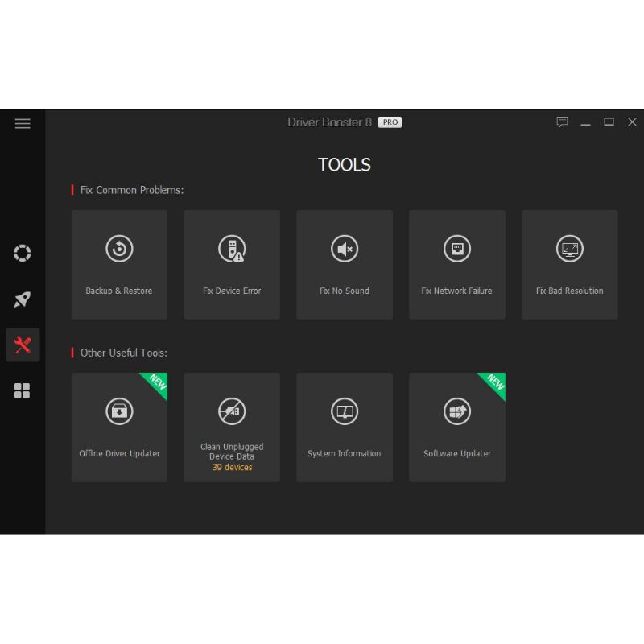Click the System Information icon
The image size is (644, 644).
pyautogui.click(x=345, y=411)
